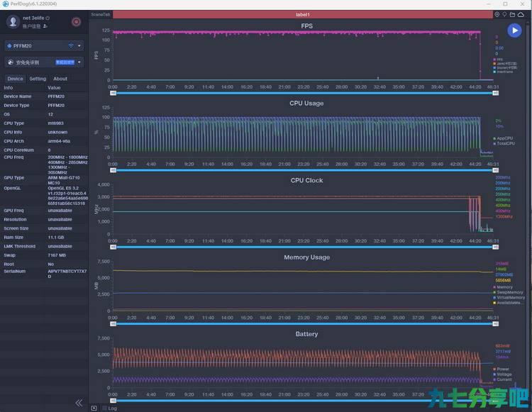The image size is (532, 412).
Task: Click the GPU Type value ARM Mali-G710 MC10
Action: tap(64, 180)
